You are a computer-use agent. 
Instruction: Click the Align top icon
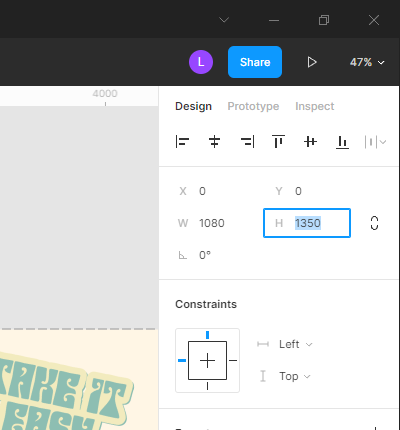coord(278,142)
